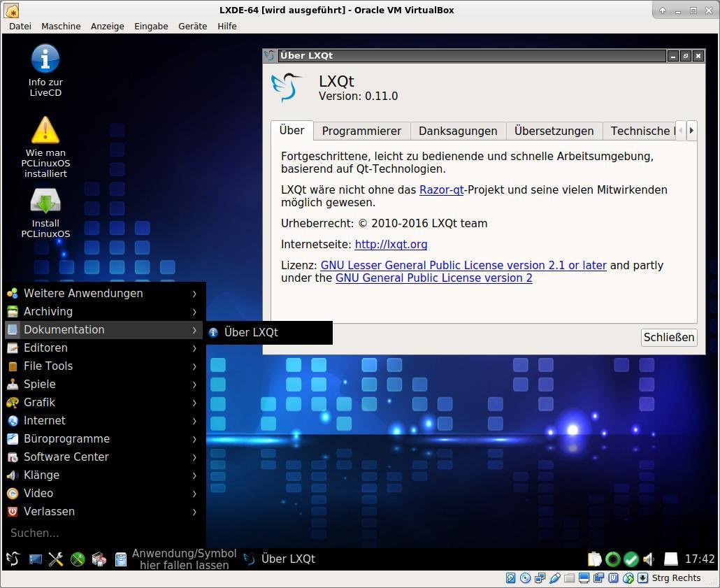Click the green checkmark update tray icon
Viewport: 720px width, 588px height.
[x=631, y=559]
